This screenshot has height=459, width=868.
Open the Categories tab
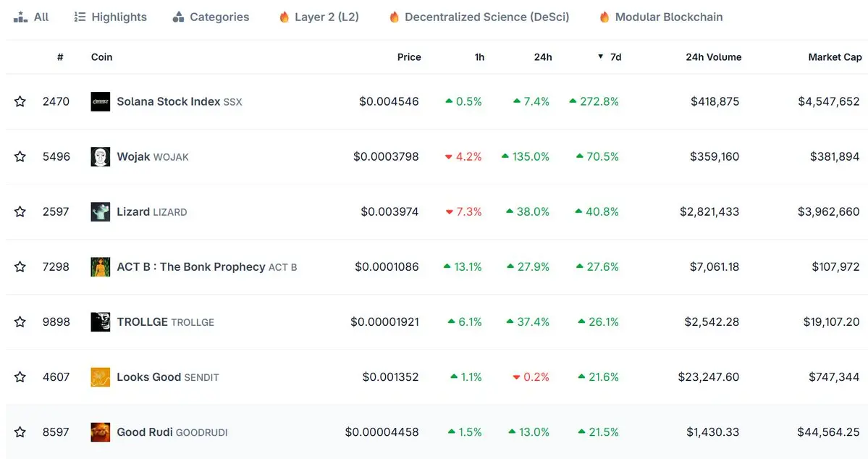click(211, 17)
